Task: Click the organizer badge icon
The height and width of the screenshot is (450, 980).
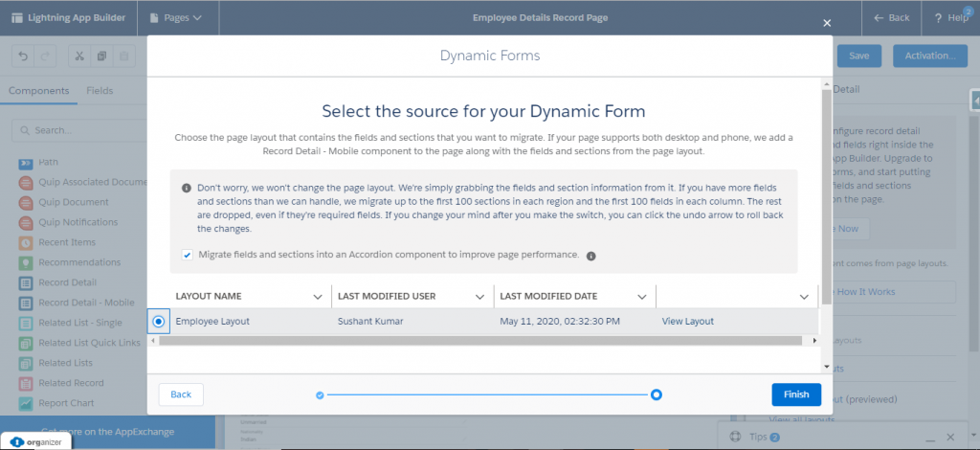Action: [17, 442]
